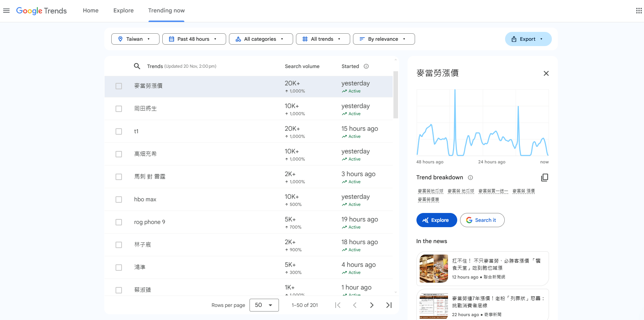
Task: Click the Google Trends logo
Action: (x=41, y=11)
